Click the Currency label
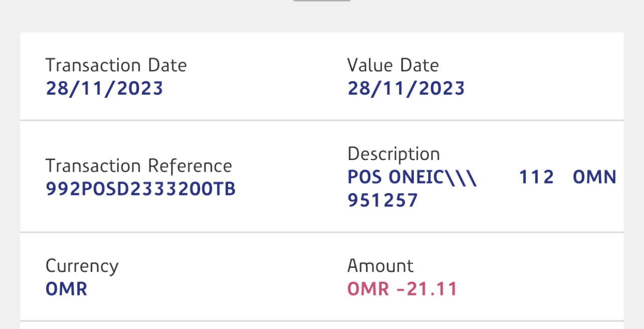This screenshot has width=644, height=329. point(82,266)
